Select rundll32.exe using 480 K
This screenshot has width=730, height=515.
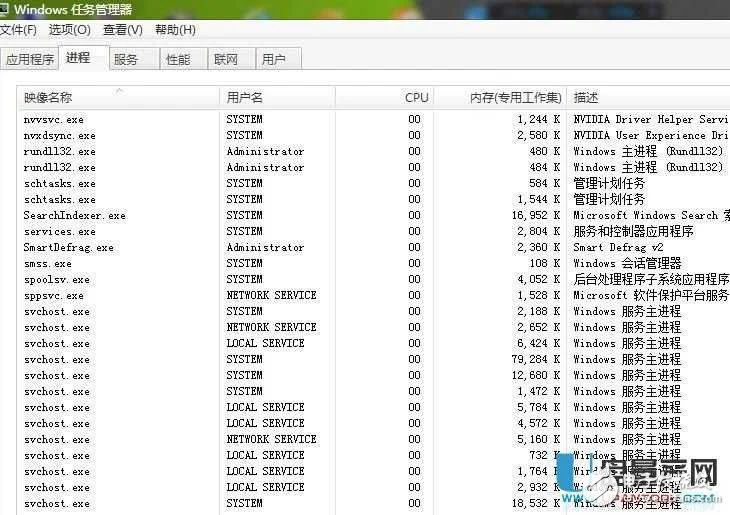point(374,151)
